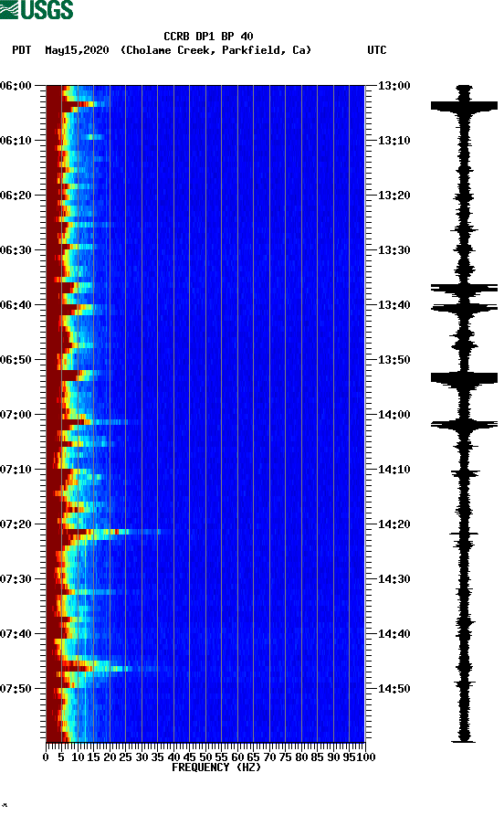Click the 'UTC' timezone label
The width and height of the screenshot is (504, 815).
coord(377,50)
